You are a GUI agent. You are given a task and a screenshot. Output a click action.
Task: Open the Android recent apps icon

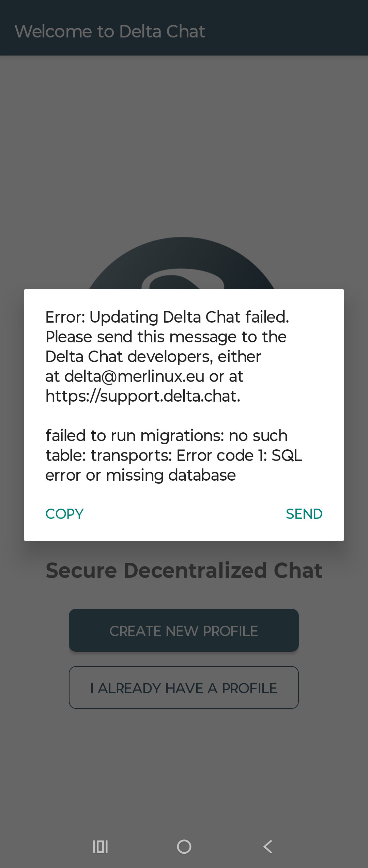(x=100, y=847)
